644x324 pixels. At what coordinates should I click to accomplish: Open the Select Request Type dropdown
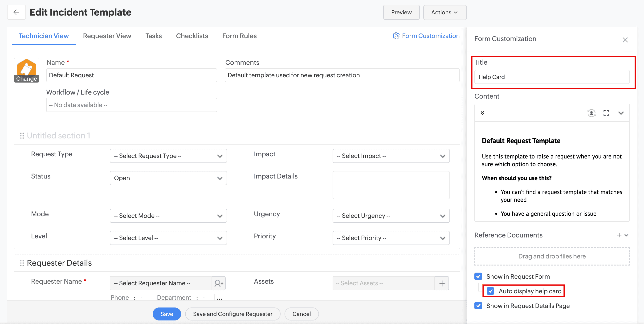(168, 156)
